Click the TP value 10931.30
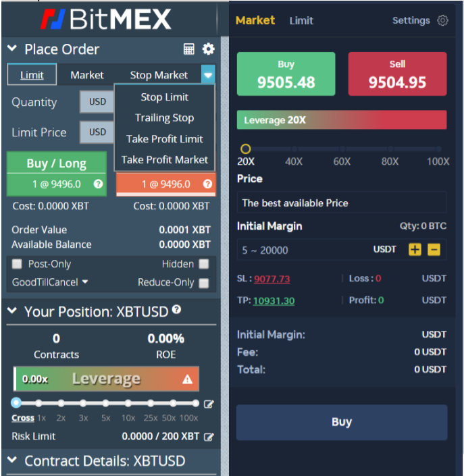Screen dimensions: 464x476 click(x=274, y=300)
